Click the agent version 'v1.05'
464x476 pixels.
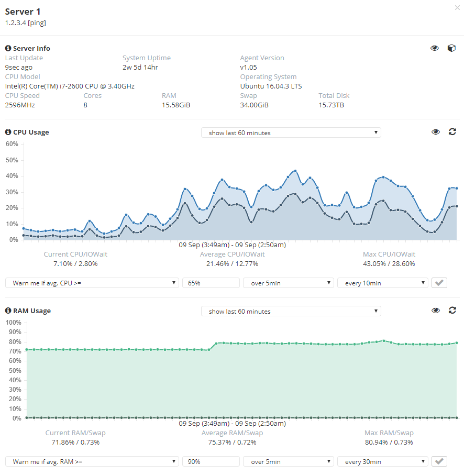tap(248, 68)
